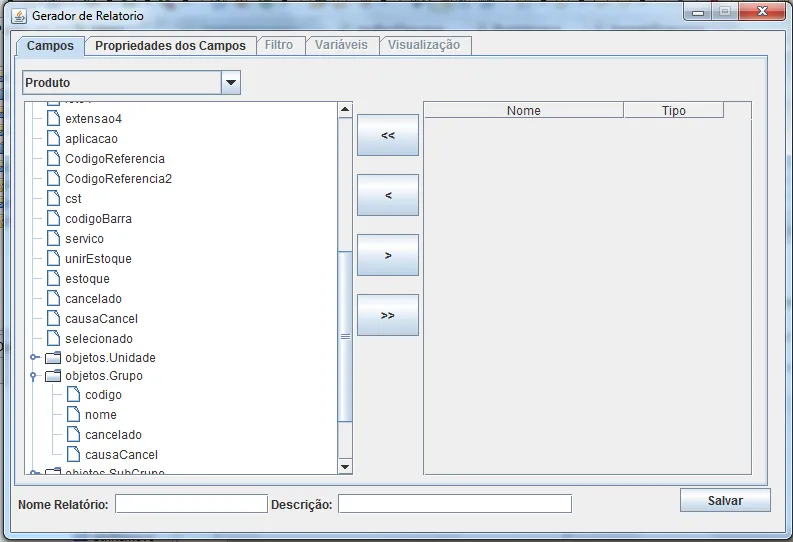Select the unirEstoque field

coord(99,258)
